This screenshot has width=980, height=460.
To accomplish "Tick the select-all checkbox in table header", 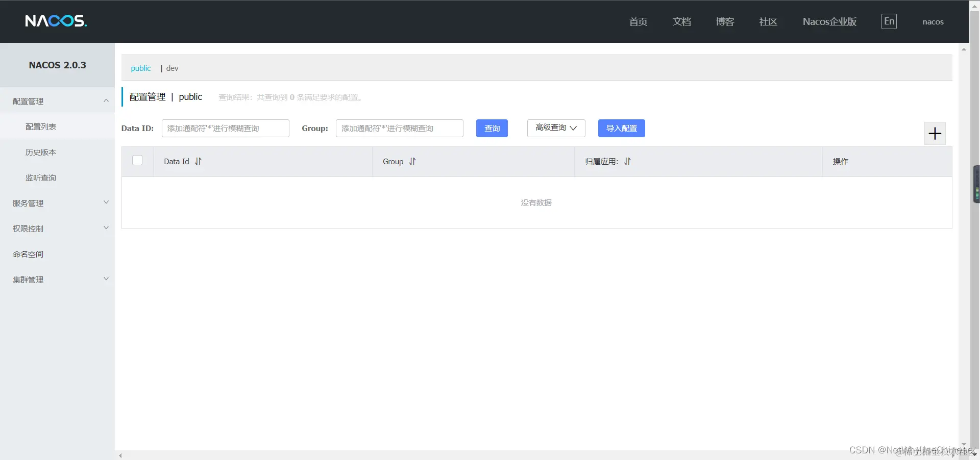I will click(x=137, y=160).
